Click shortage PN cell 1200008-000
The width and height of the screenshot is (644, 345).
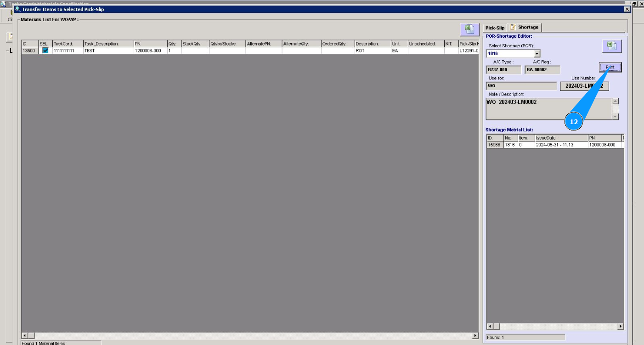coord(604,145)
